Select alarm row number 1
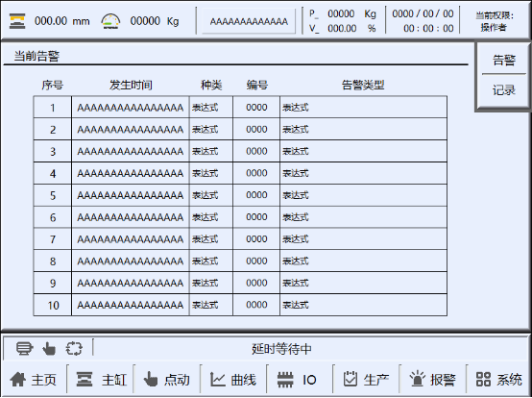 [x=240, y=108]
